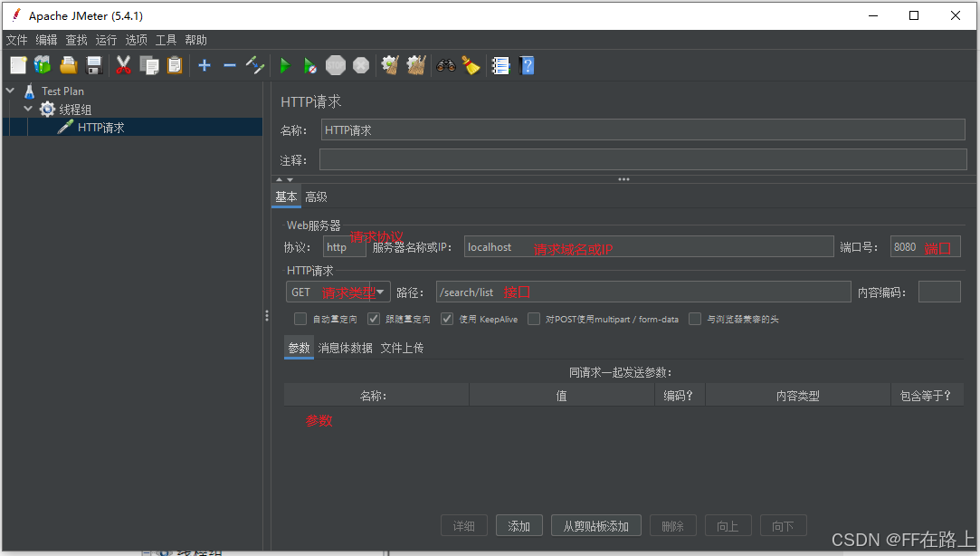Screen dimensions: 980x556
Task: Toggle the 使用 KeepAlive checkbox
Action: click(447, 319)
